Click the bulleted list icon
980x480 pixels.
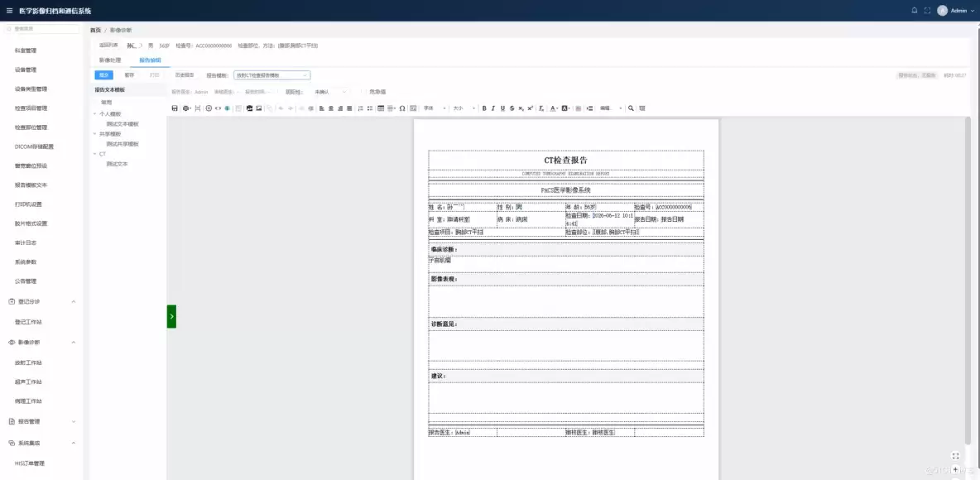tap(370, 108)
